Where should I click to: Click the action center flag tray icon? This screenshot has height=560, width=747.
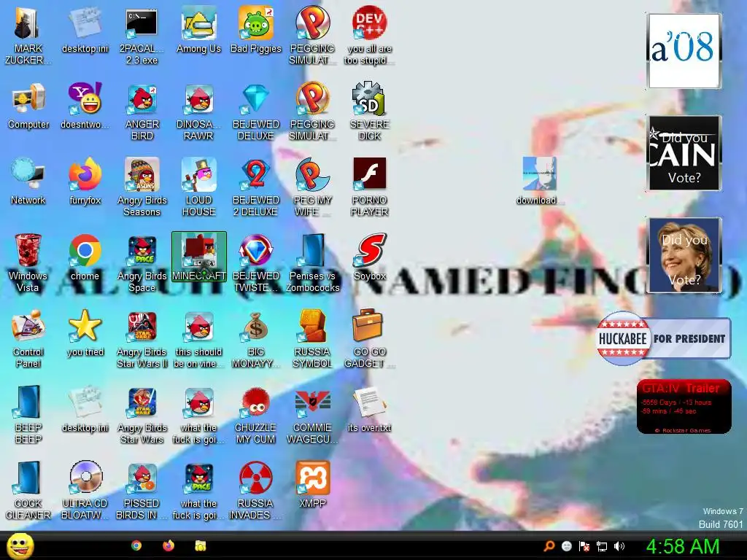point(584,546)
